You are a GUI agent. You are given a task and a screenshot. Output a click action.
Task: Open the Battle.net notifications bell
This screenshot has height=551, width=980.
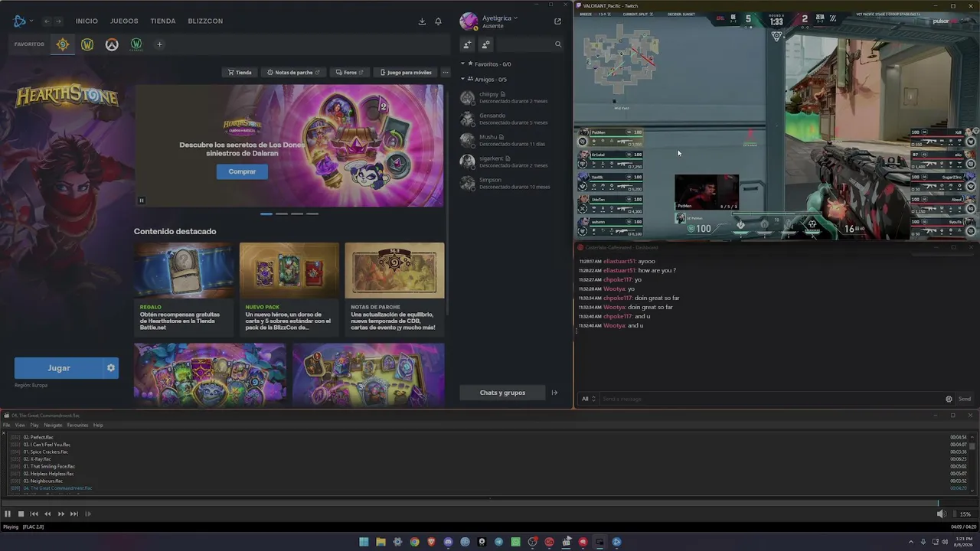click(438, 21)
